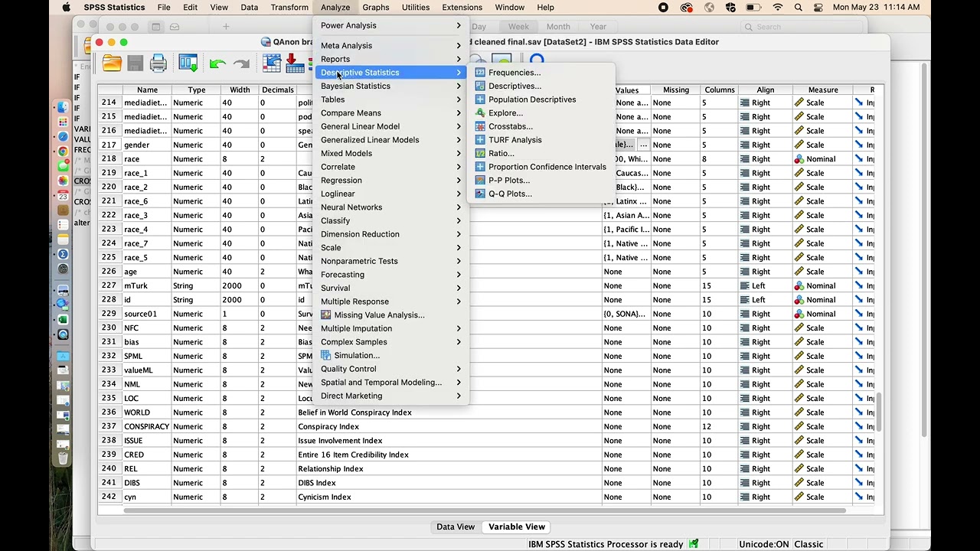Click the plus button in the background window

[226, 27]
